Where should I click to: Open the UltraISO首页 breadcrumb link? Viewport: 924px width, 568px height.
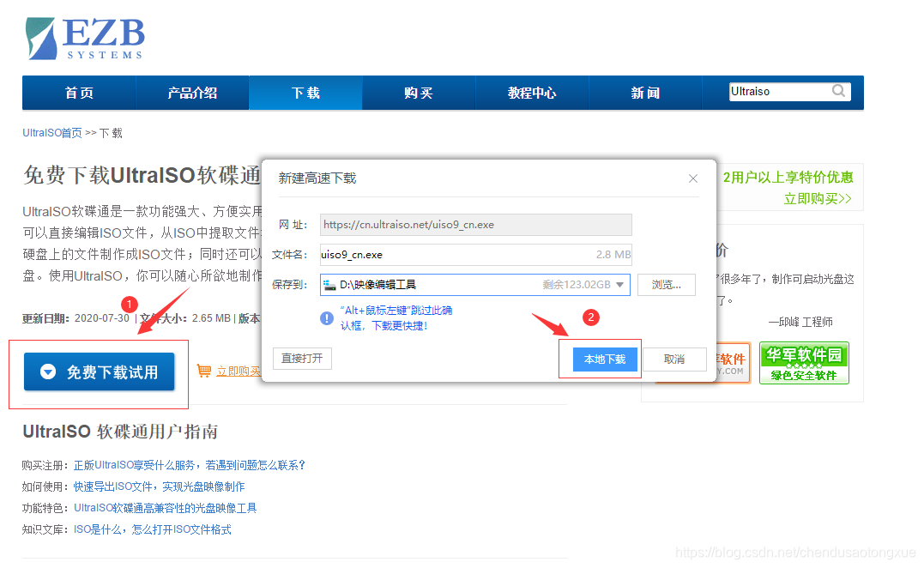click(51, 133)
